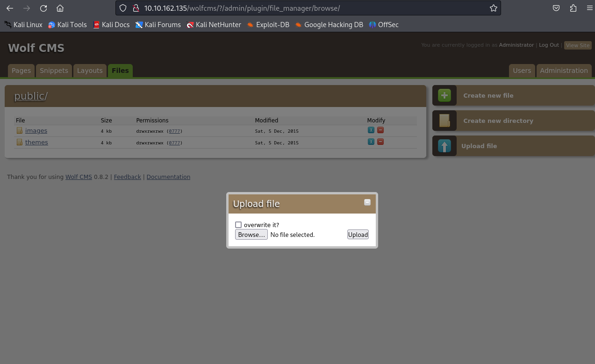This screenshot has height=364, width=595.
Task: Click 0777 permissions link for themes
Action: [x=174, y=143]
